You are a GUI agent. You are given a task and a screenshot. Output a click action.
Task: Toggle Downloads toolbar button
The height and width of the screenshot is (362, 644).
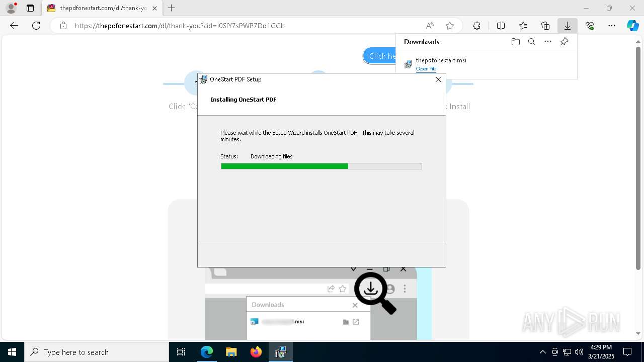pos(568,26)
